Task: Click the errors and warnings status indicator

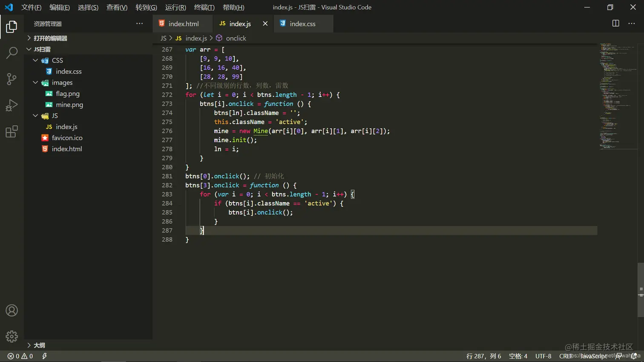Action: (x=20, y=356)
